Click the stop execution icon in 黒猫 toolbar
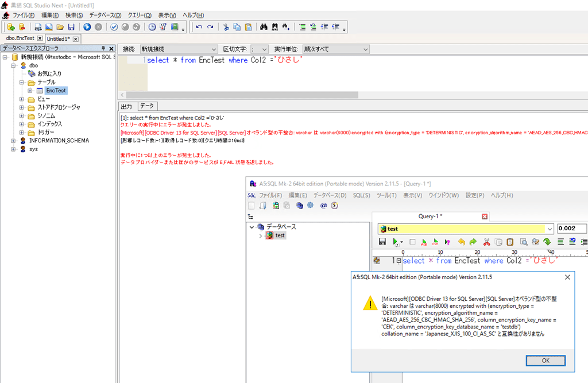 click(98, 27)
